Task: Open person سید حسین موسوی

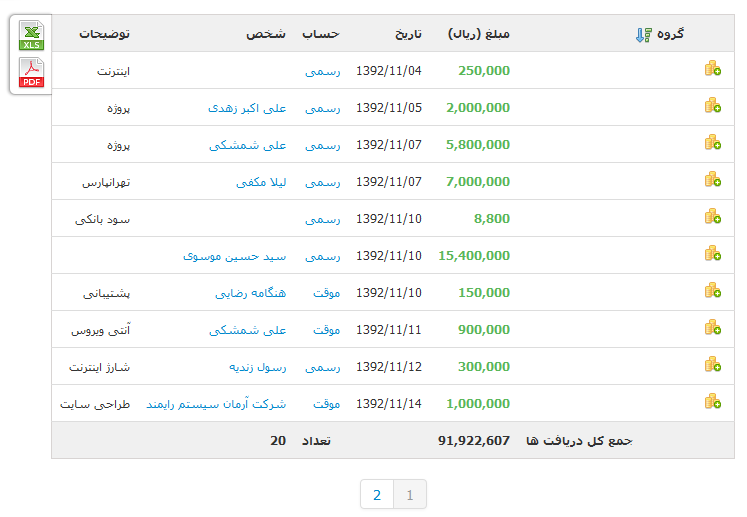Action: (x=234, y=256)
